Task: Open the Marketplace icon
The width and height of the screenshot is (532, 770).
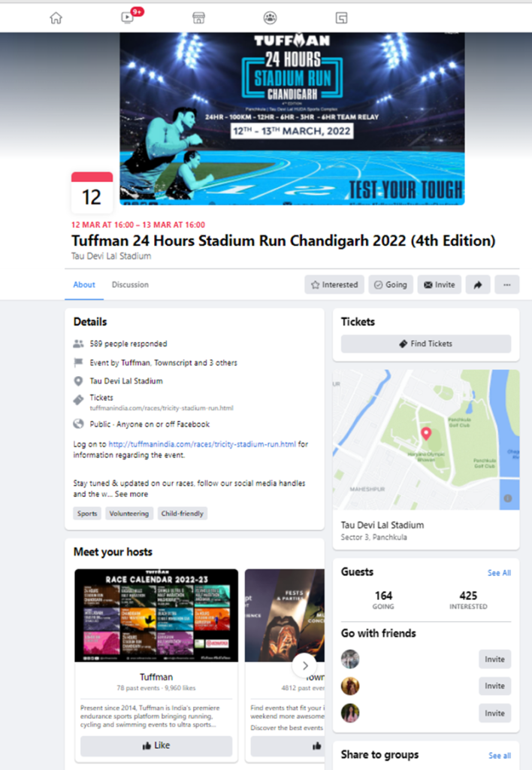Action: click(x=199, y=18)
